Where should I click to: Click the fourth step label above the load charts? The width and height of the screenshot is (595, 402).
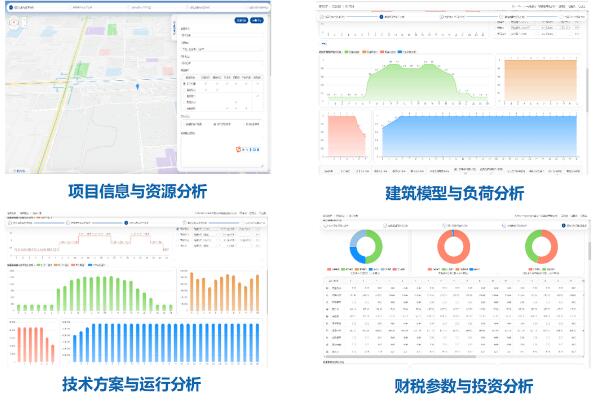point(515,17)
